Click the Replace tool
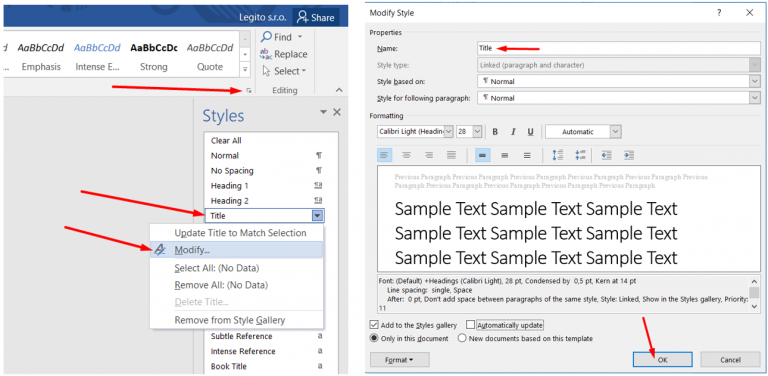Screen dimensions: 768x376 [x=284, y=54]
